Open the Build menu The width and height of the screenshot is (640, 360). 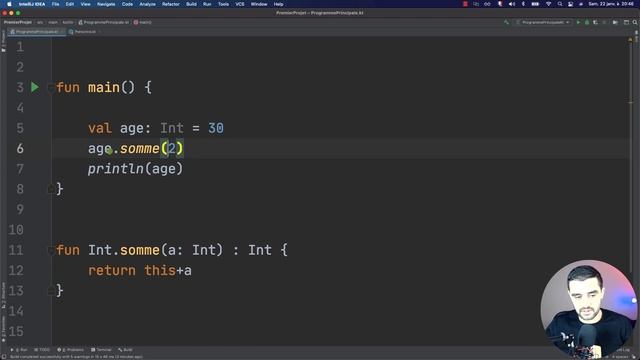point(191,4)
